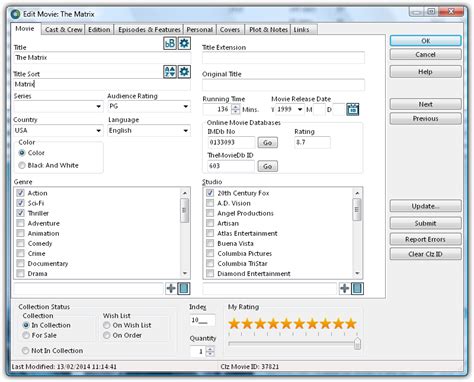Go to the Next movie
The width and height of the screenshot is (474, 382).
coord(426,104)
